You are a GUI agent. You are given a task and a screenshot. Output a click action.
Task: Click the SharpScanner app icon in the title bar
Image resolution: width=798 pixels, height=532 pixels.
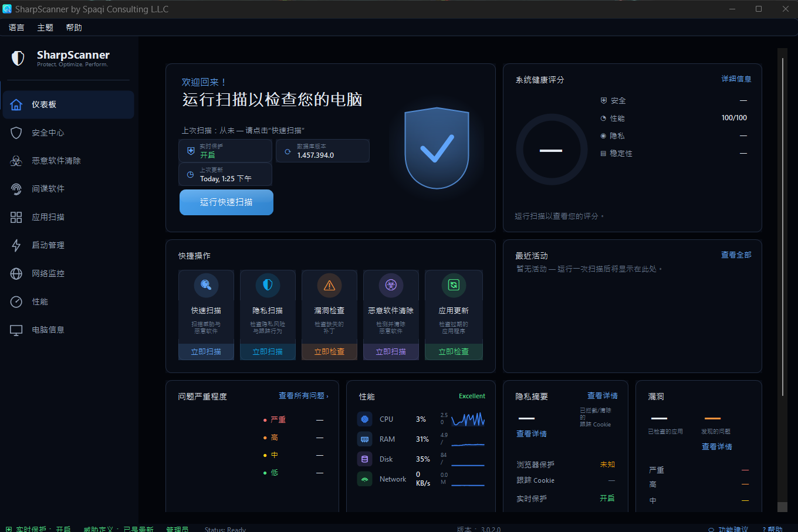pyautogui.click(x=7, y=9)
